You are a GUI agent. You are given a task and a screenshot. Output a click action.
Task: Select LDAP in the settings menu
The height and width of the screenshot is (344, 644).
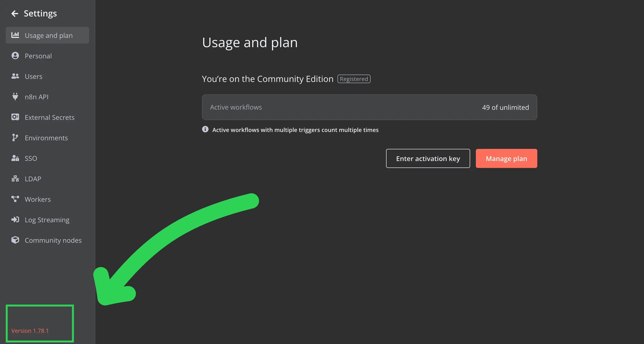(x=47, y=179)
